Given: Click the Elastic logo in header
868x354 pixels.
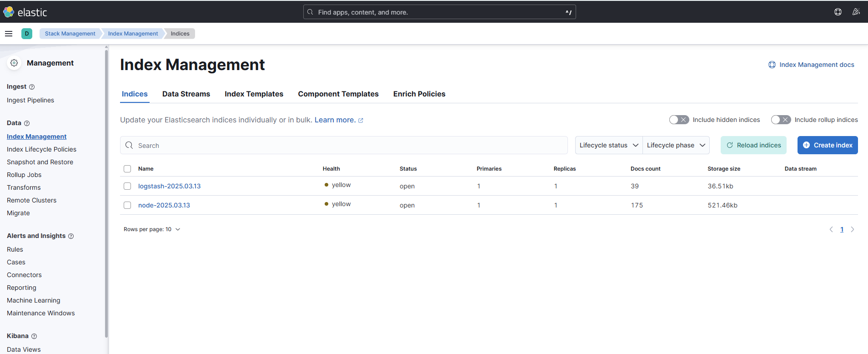Looking at the screenshot, I should click(25, 12).
